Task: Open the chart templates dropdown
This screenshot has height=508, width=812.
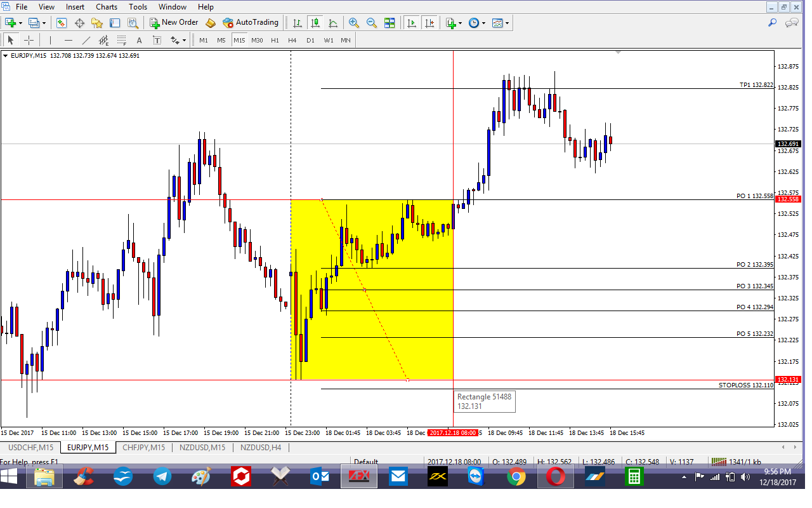Action: (x=501, y=23)
